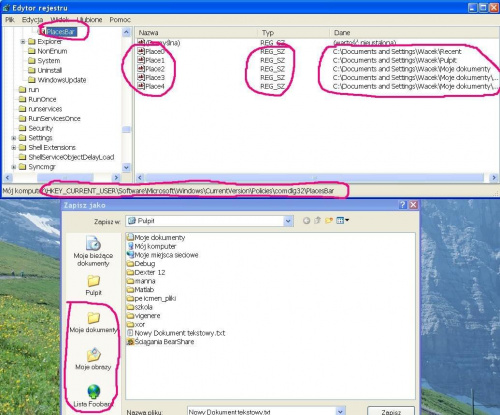This screenshot has height=415, width=500.
Task: Select Nowy Dokument tekstowy.txt file
Action: [x=176, y=333]
